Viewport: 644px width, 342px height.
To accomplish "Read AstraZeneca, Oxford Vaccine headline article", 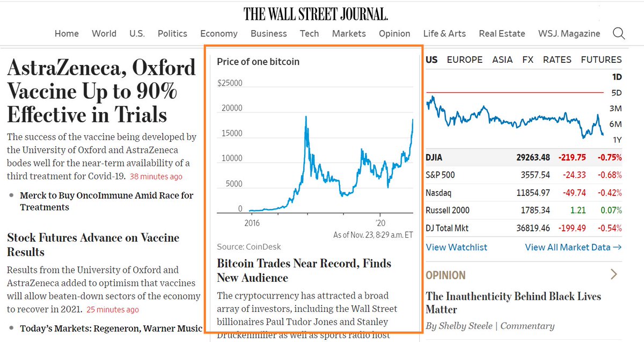I will pyautogui.click(x=101, y=91).
